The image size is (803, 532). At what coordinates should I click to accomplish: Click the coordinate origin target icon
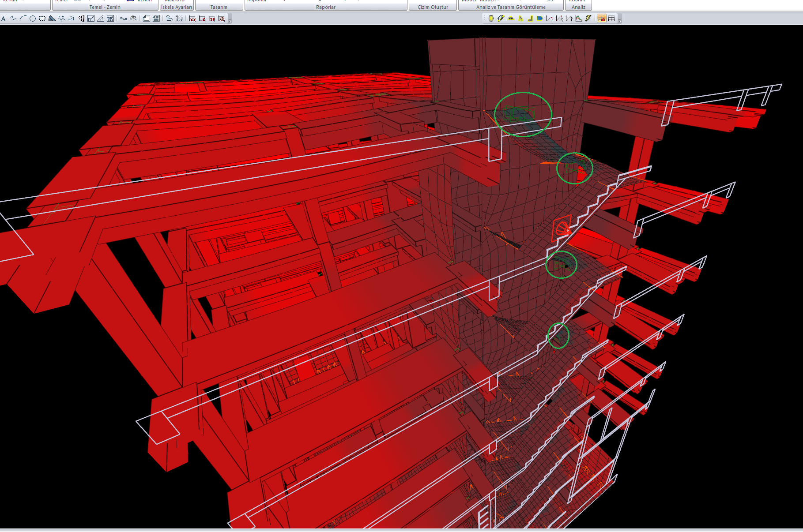coord(222,19)
